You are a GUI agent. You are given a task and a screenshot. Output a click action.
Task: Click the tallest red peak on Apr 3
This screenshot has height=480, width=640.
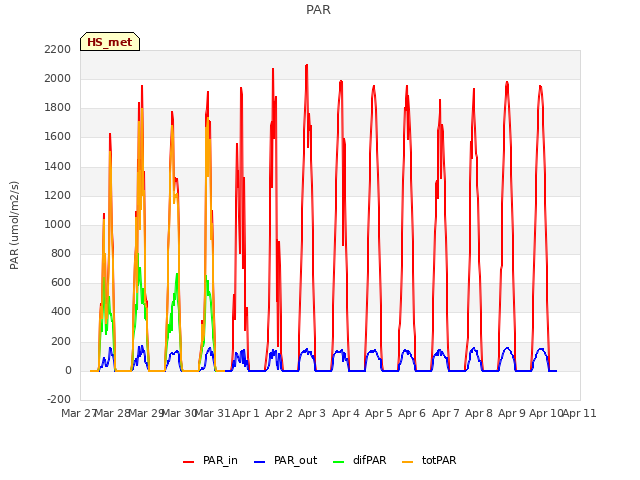307,65
